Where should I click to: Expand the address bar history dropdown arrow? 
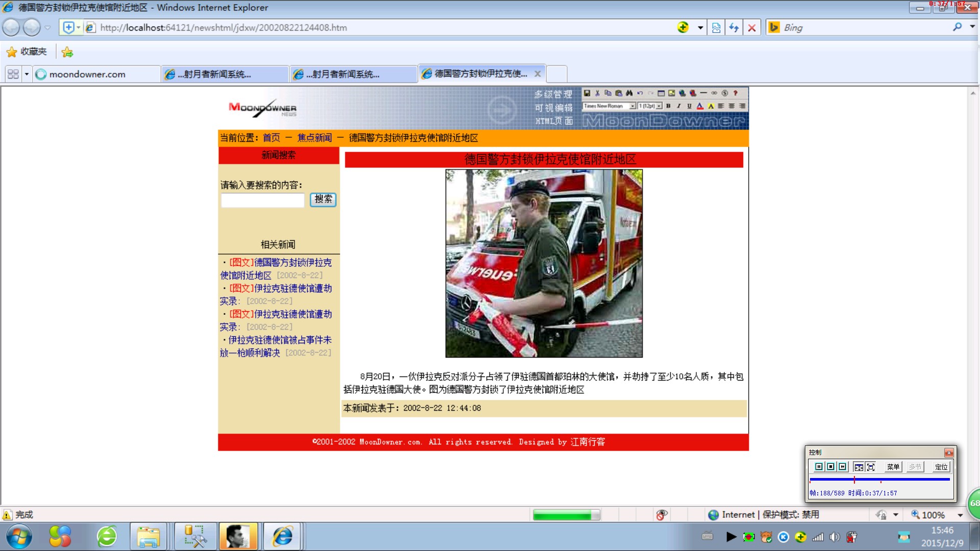(700, 28)
